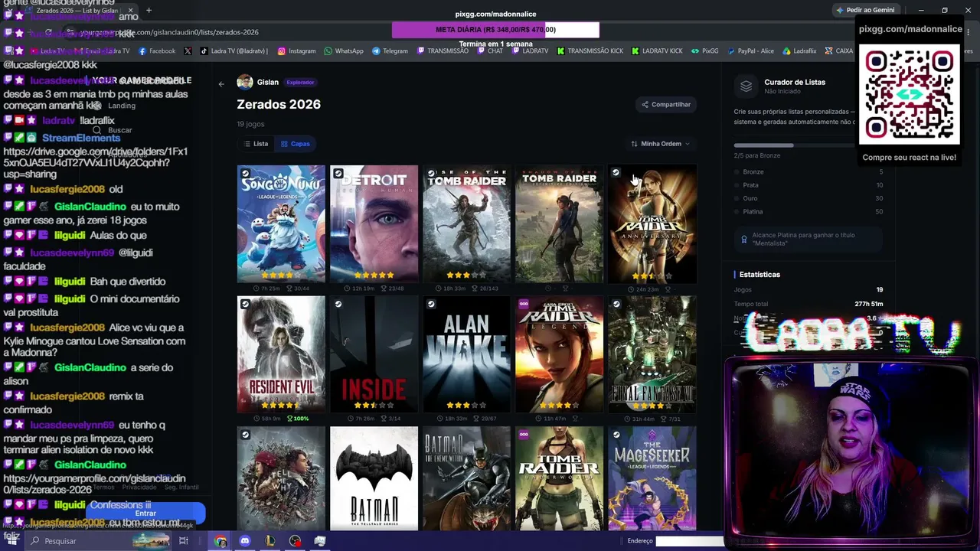Image resolution: width=980 pixels, height=551 pixels.
Task: Click the Windows Start button
Action: [12, 541]
